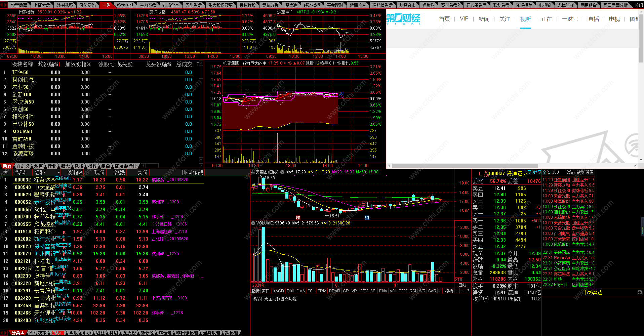Viewport: 644px width, 336px height.
Task: Click the minus button in indicator bar
Action: click(x=462, y=291)
